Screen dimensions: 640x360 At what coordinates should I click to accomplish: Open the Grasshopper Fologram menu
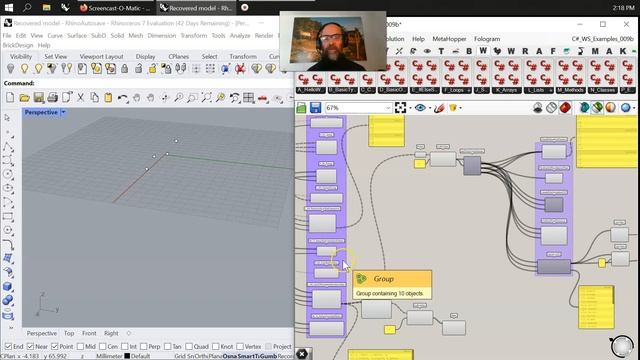(487, 39)
